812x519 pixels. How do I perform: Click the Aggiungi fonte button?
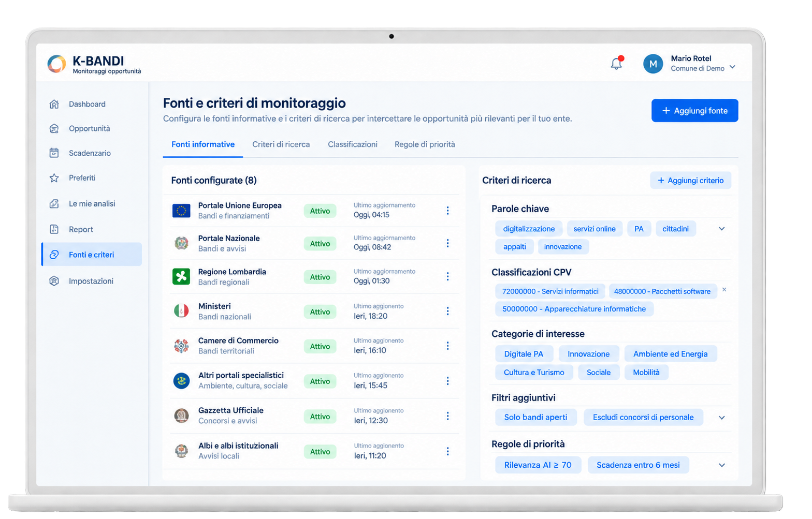pos(694,111)
